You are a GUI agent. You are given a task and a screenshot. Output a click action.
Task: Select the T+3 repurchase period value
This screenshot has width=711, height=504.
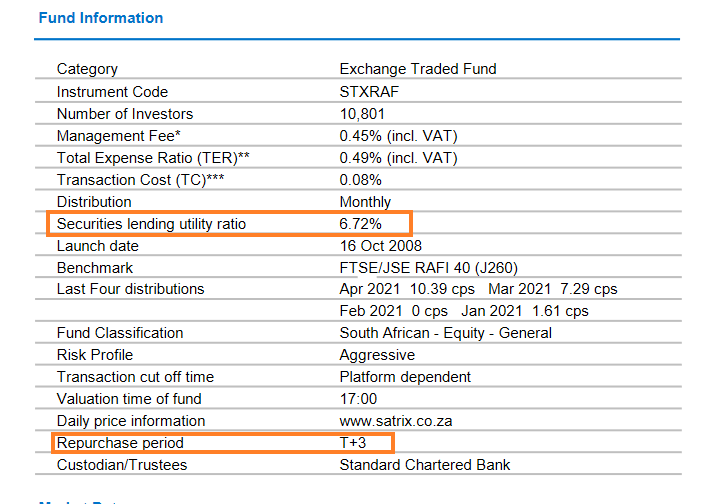[354, 443]
